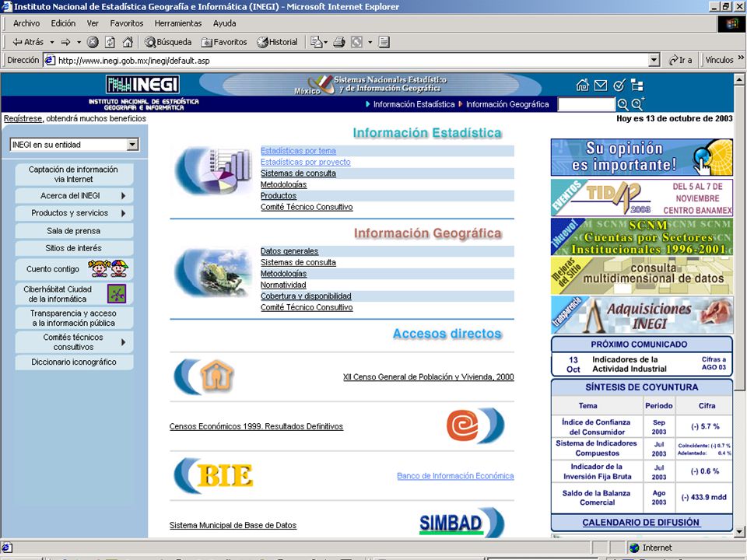Open the Ver menu

(x=93, y=23)
